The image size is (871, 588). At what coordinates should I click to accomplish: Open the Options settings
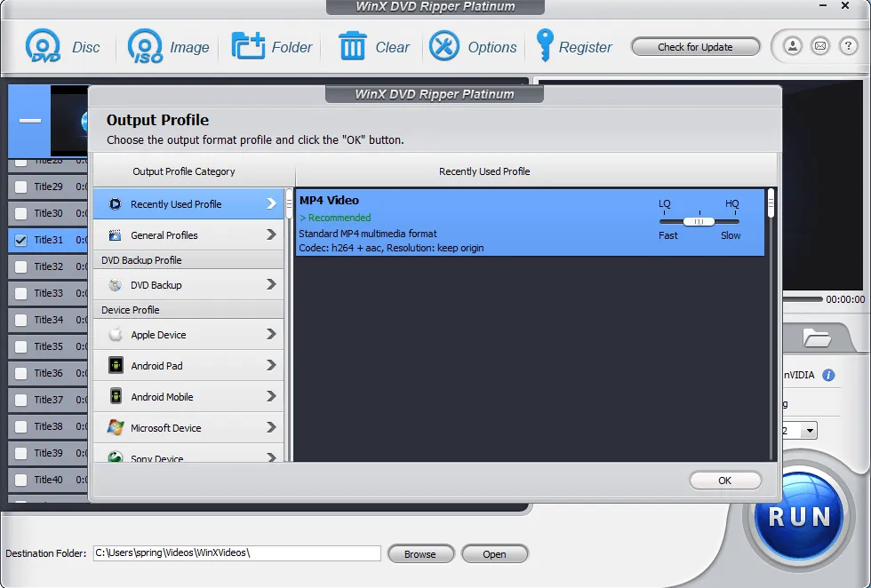(x=444, y=47)
